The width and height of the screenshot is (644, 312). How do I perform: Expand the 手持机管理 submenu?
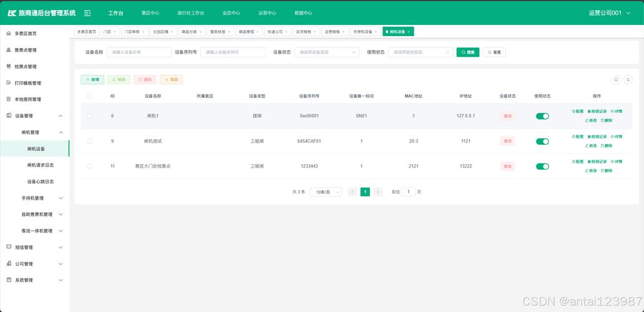(61, 198)
